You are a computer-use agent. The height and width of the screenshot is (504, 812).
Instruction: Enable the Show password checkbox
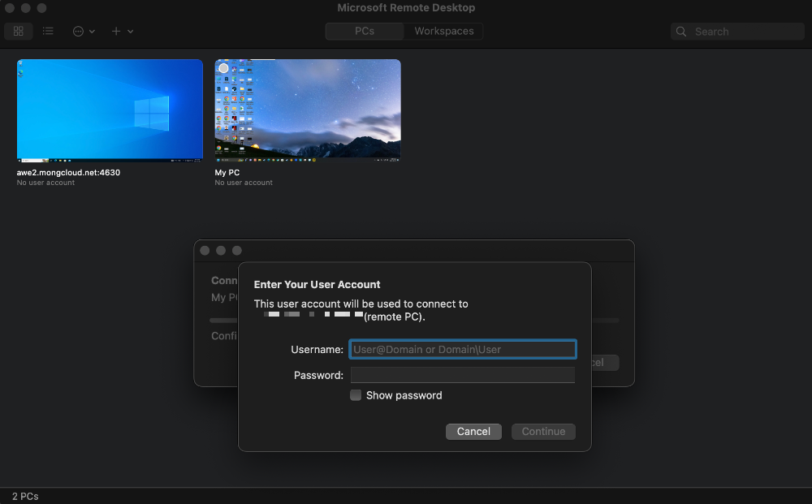(x=356, y=395)
